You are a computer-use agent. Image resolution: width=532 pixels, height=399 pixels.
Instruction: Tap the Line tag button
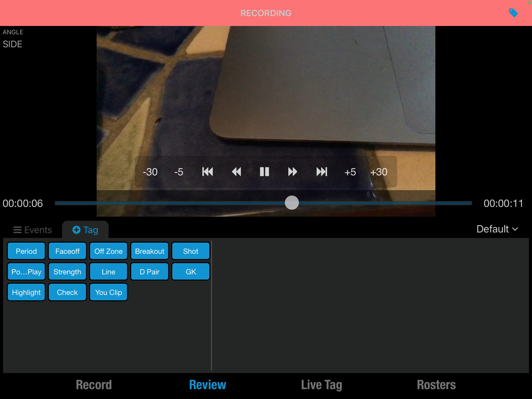(x=108, y=271)
